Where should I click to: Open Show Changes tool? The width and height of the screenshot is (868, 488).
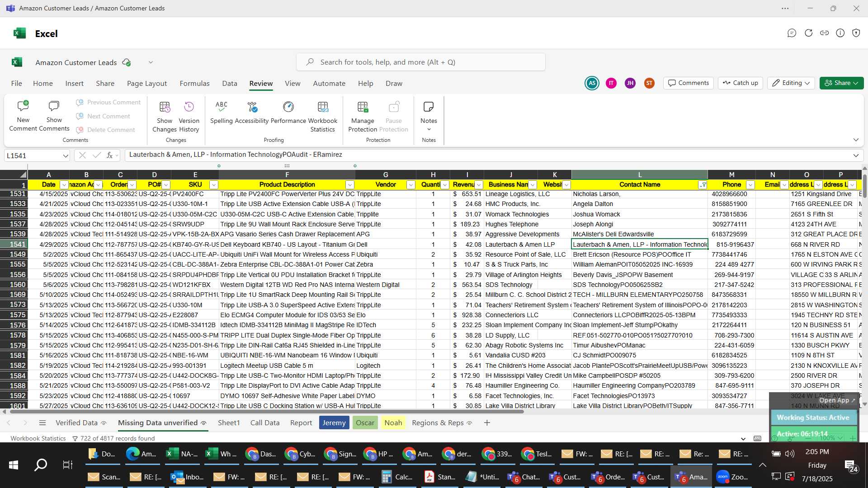pos(165,116)
